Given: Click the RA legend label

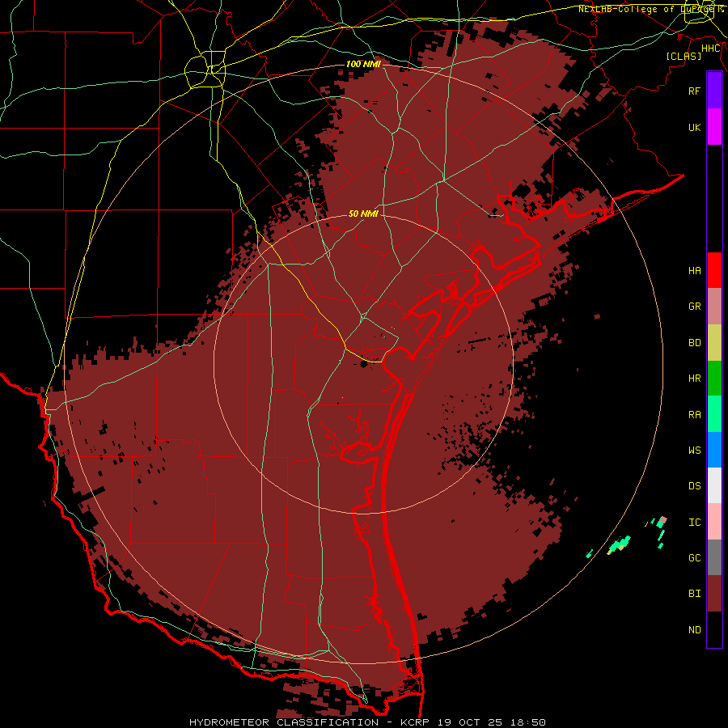Looking at the screenshot, I should point(694,415).
